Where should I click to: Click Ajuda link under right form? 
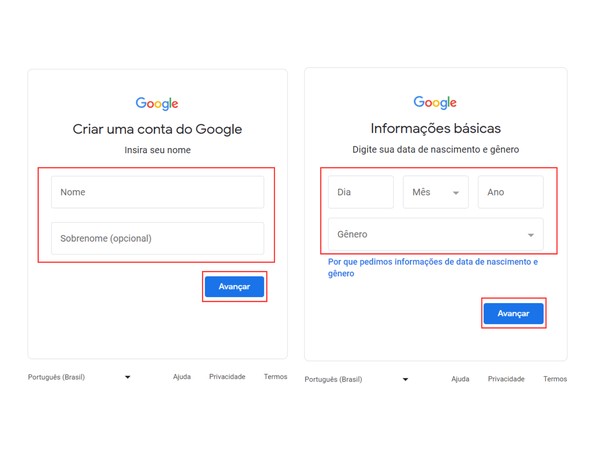click(460, 379)
